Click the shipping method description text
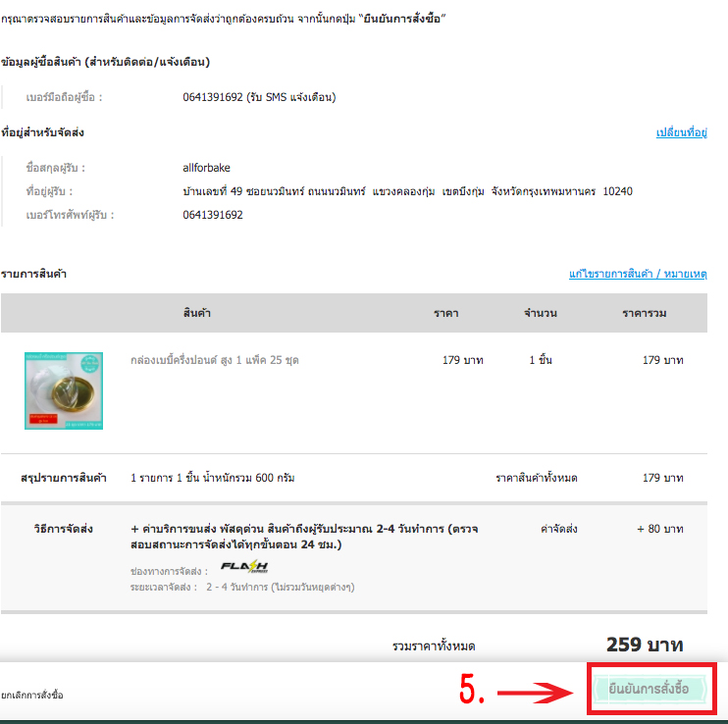This screenshot has width=728, height=724. [x=304, y=537]
